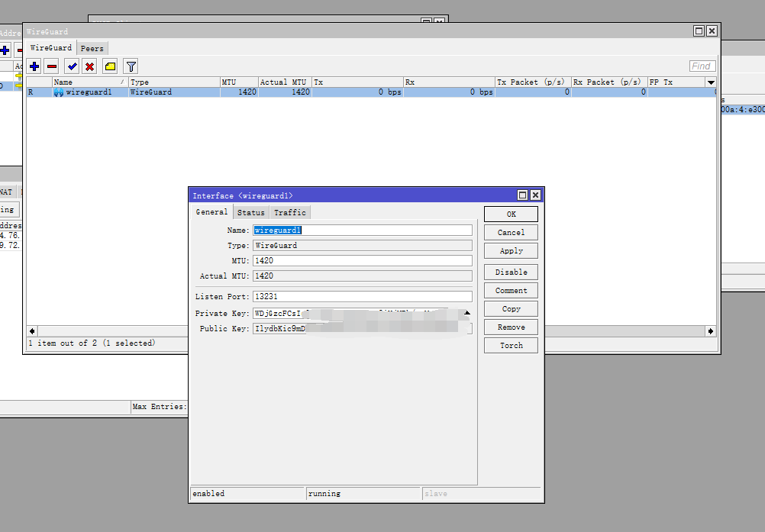Open the Traffic tab in dialog
The image size is (765, 532).
pos(290,213)
